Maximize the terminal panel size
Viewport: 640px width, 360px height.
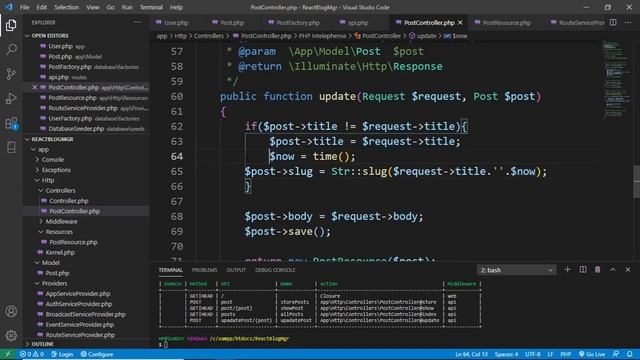tap(613, 270)
